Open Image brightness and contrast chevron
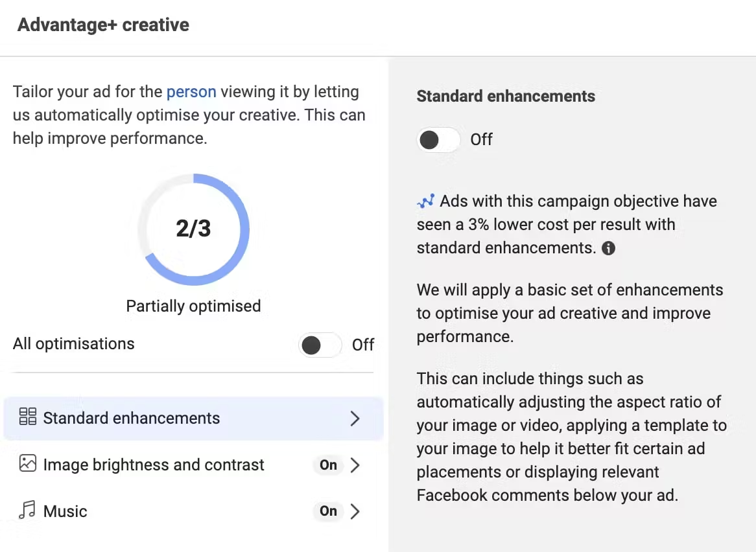The image size is (756, 552). coord(355,465)
